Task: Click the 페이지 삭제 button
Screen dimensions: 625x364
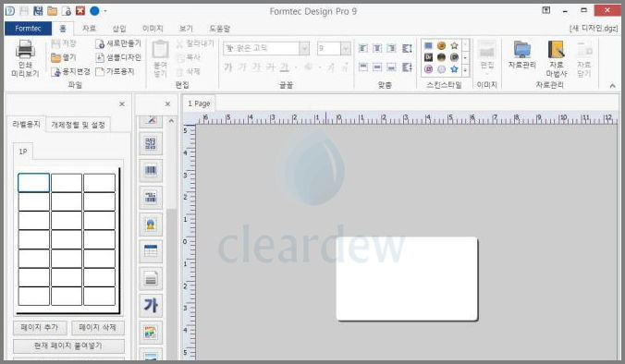Action: pyautogui.click(x=98, y=327)
